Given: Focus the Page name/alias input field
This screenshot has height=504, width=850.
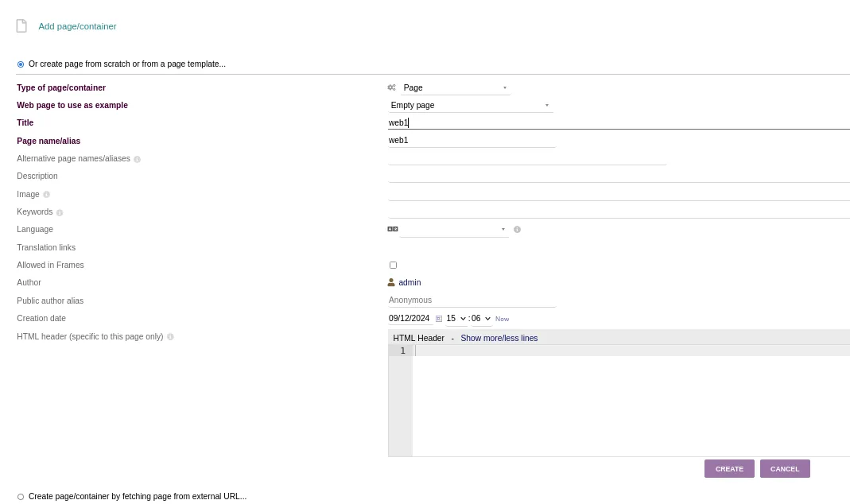Looking at the screenshot, I should (472, 141).
